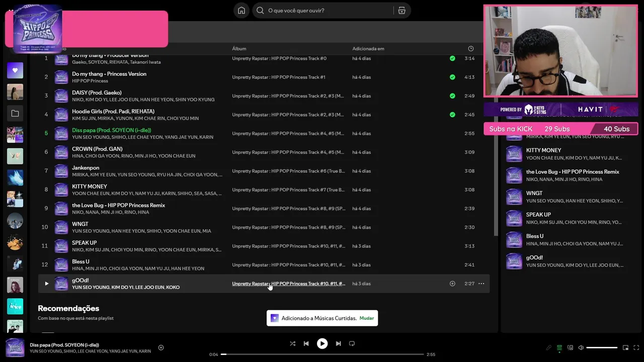The image size is (644, 362).
Task: Open the folder icon in library sidebar
Action: coord(15,114)
